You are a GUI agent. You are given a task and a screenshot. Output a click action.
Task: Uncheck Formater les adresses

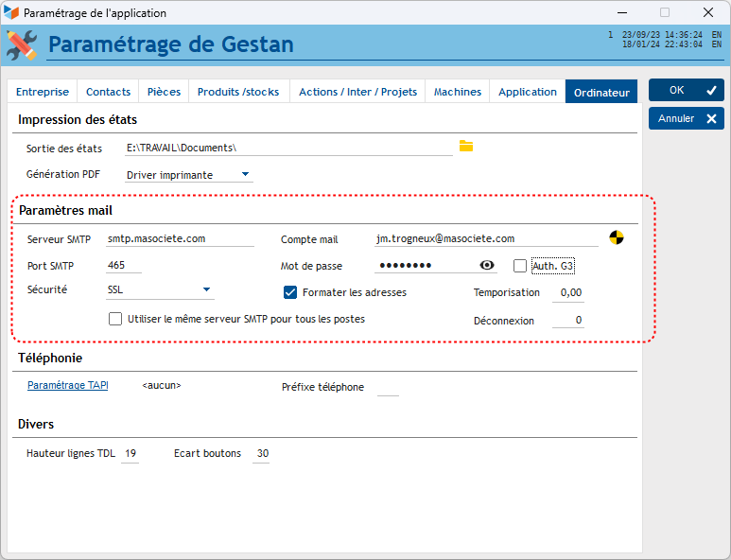(x=290, y=292)
